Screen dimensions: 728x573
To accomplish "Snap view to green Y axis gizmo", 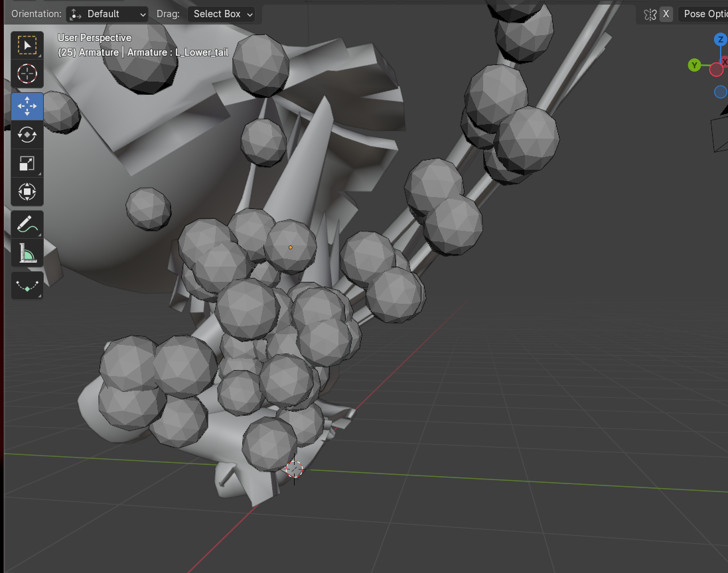I will point(694,65).
